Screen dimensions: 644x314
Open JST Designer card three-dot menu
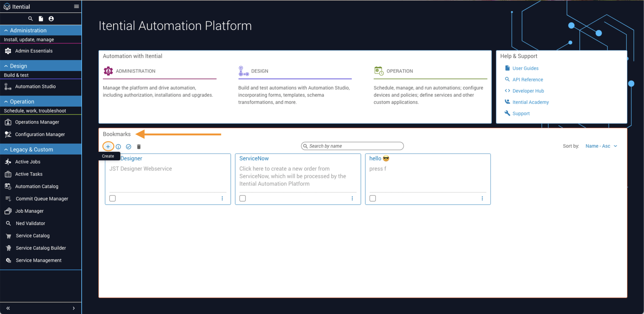pos(222,198)
